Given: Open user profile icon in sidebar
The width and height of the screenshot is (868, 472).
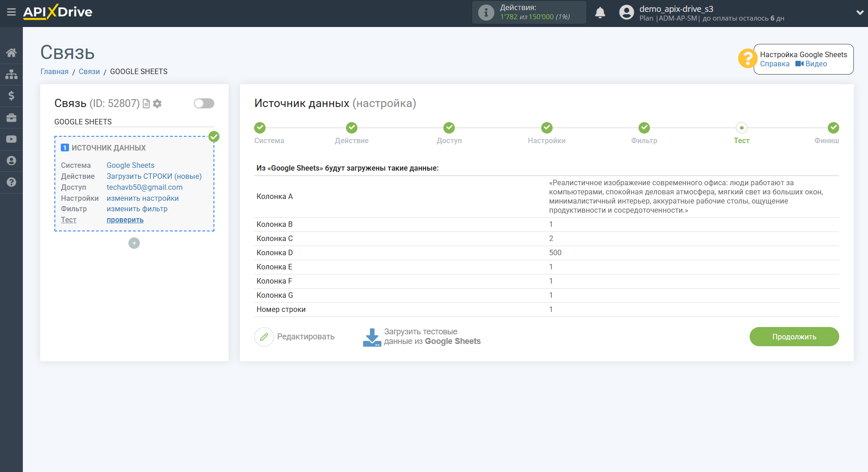Looking at the screenshot, I should point(11,161).
